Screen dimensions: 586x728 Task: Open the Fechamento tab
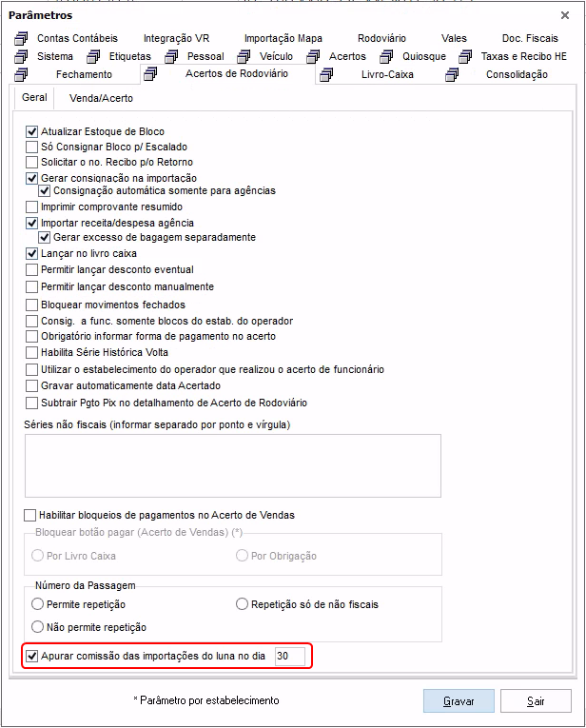84,74
